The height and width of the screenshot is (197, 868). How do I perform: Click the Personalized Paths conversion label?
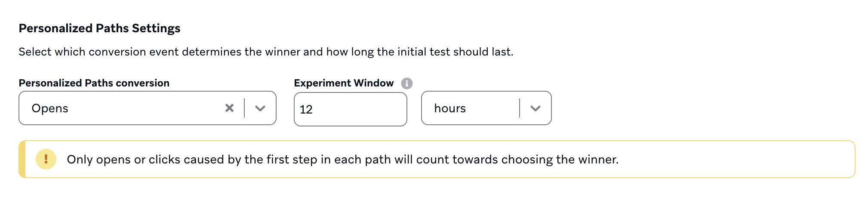[x=94, y=83]
